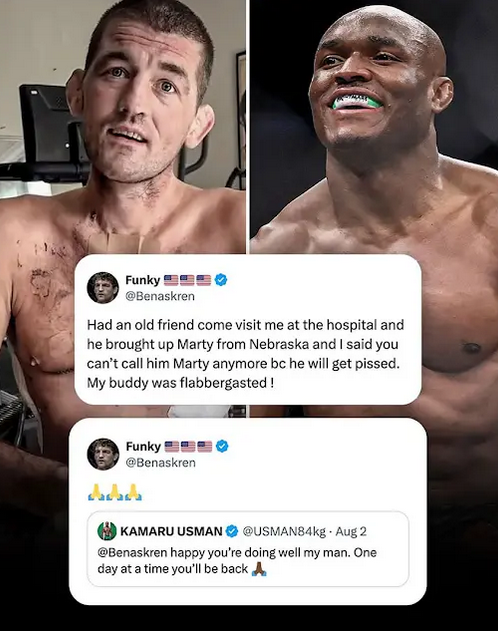Screen dimensions: 498x631
Task: Click the Funky avatar on the hospital tweet
Action: (x=103, y=288)
